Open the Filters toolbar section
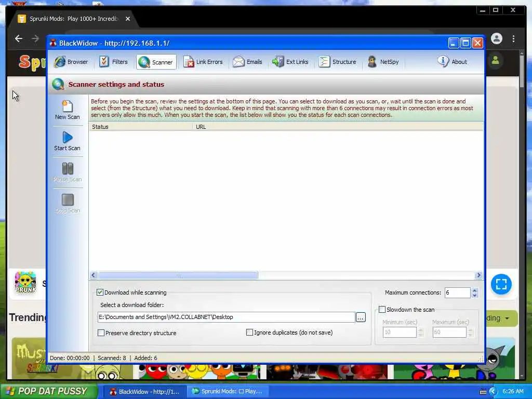 point(113,62)
